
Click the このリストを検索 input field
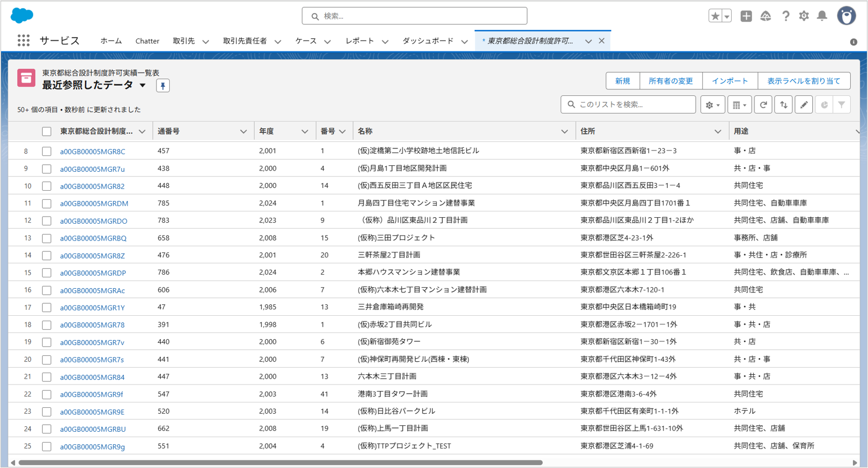[x=628, y=105]
